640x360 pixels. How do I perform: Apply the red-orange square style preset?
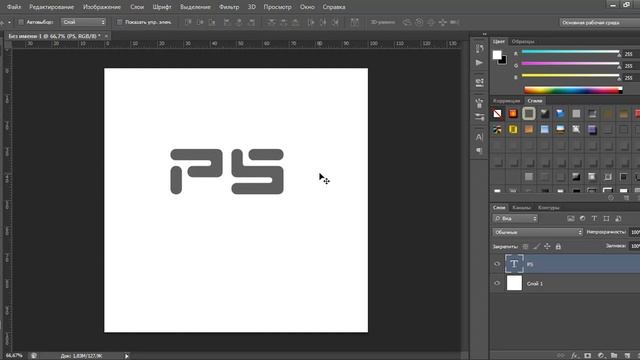click(513, 114)
